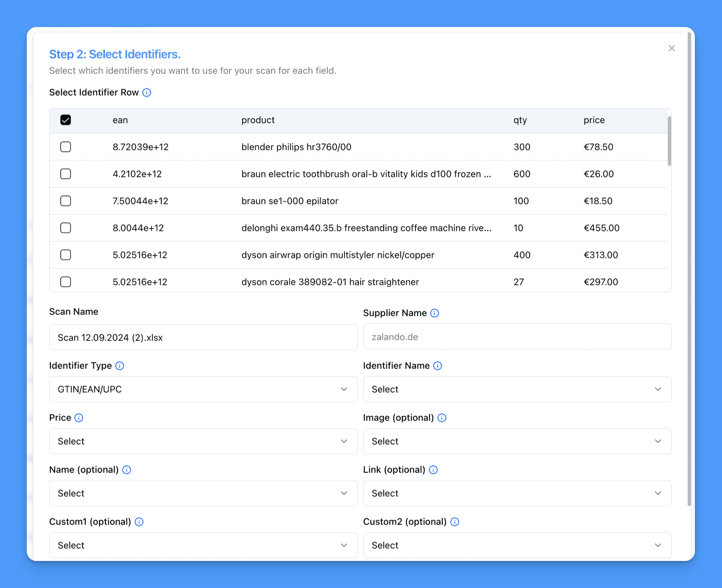Show Custom1 (optional) info icon
The height and width of the screenshot is (588, 722).
click(139, 522)
